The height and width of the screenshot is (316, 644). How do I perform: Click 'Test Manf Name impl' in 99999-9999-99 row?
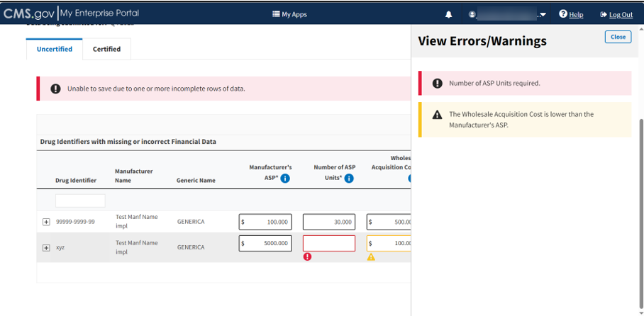click(x=136, y=221)
